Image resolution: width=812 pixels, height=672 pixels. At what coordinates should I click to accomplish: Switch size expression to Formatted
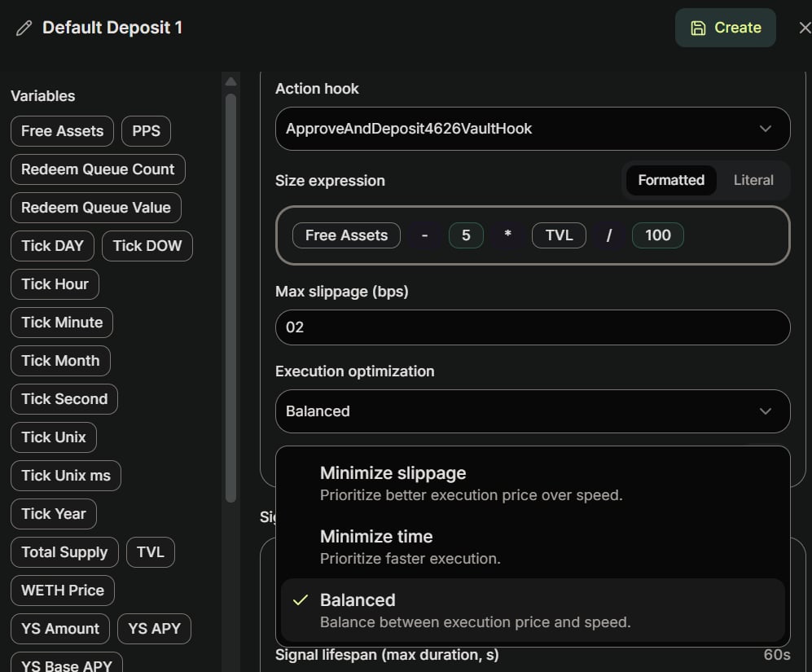click(x=671, y=181)
